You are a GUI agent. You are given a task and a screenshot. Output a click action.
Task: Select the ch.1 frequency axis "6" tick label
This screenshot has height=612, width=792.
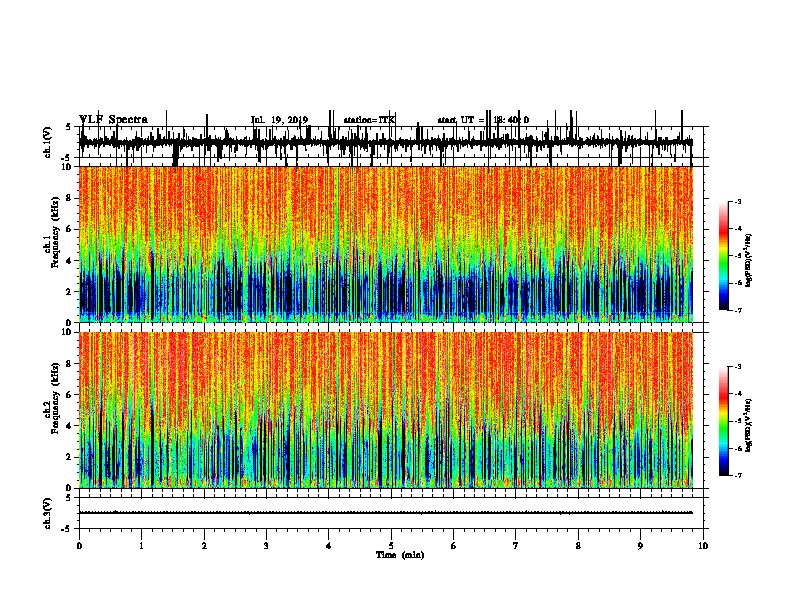69,229
